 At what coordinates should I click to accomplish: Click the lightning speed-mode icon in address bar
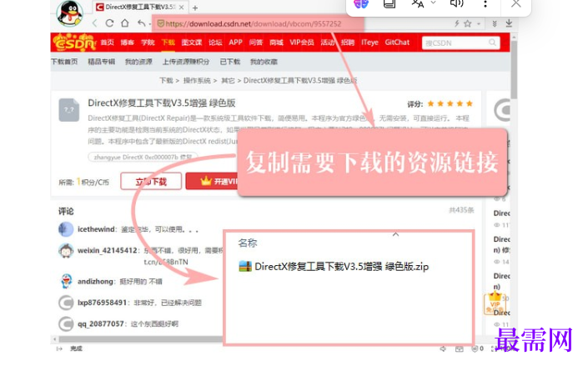[457, 23]
